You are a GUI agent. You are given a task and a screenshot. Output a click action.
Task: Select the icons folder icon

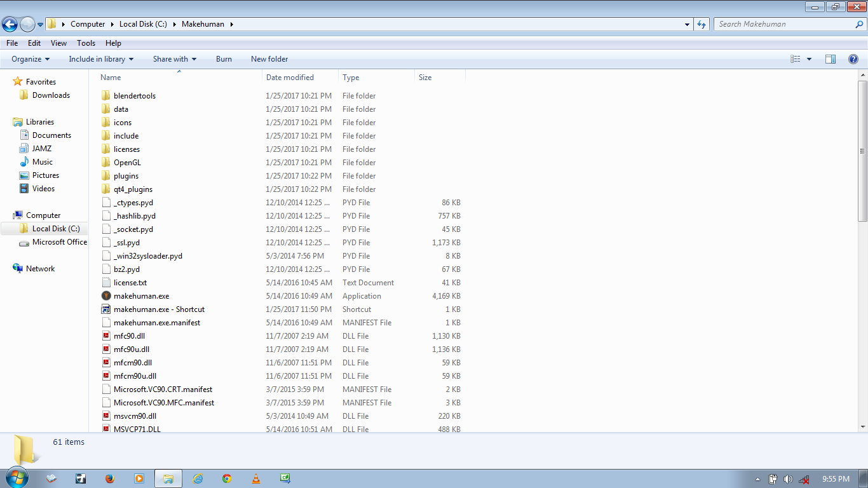click(106, 123)
